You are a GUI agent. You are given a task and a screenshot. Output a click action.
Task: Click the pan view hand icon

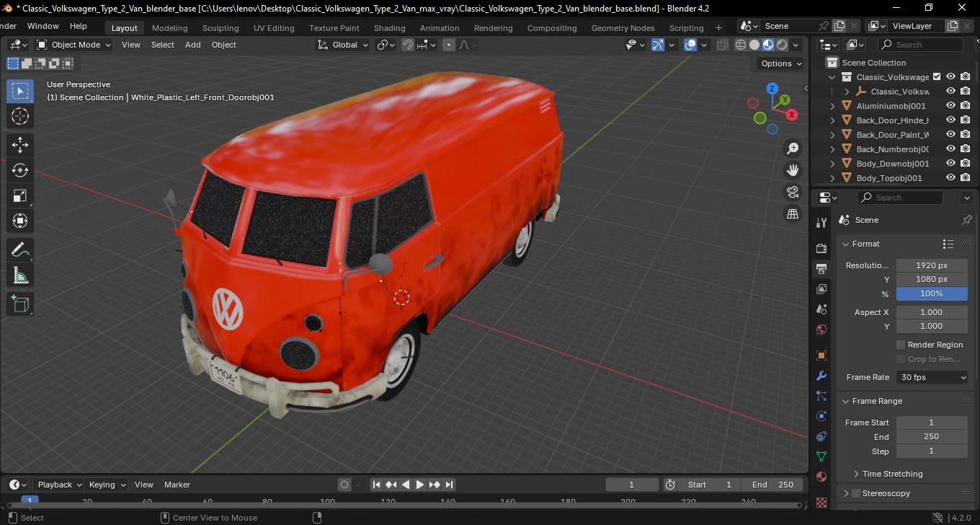(793, 170)
